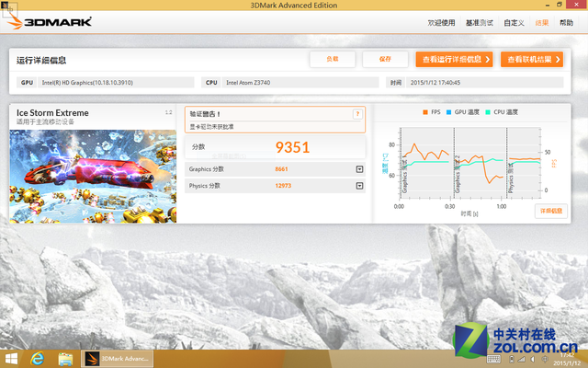
Task: Select the 结果 tab
Action: [542, 23]
